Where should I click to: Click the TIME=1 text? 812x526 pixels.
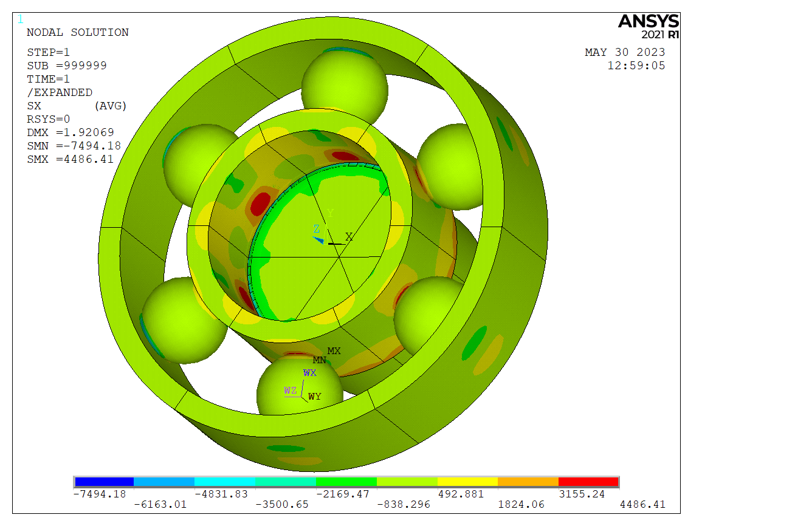point(49,79)
